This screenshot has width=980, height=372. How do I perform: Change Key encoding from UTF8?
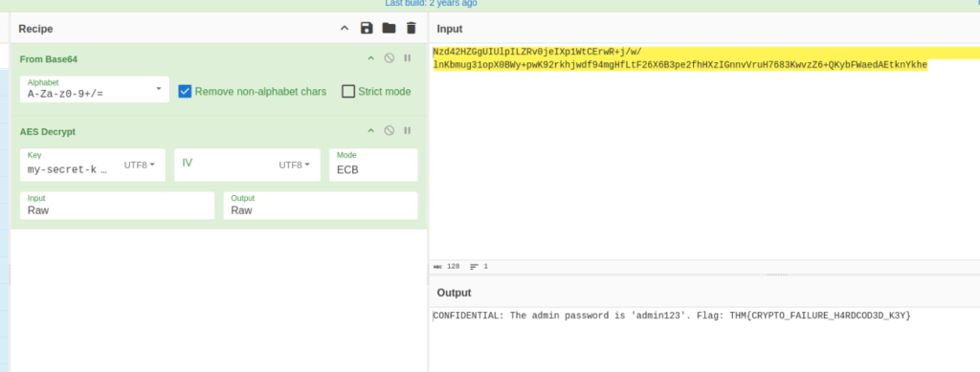pyautogui.click(x=140, y=165)
